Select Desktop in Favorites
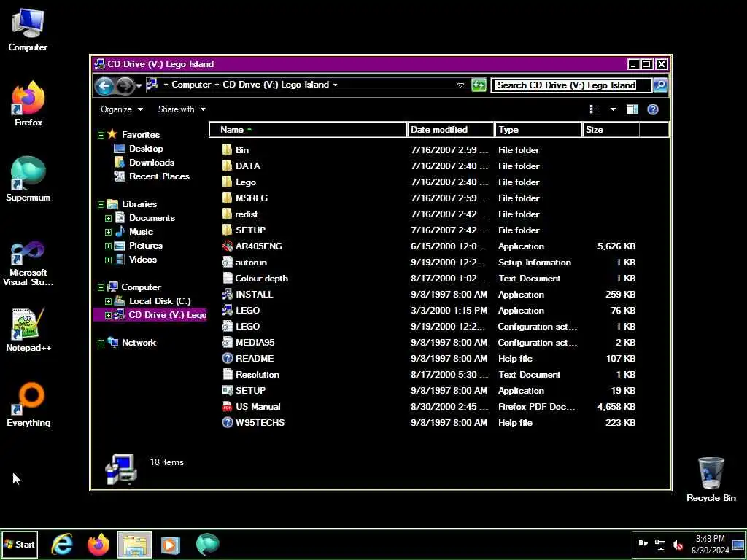 pyautogui.click(x=139, y=149)
